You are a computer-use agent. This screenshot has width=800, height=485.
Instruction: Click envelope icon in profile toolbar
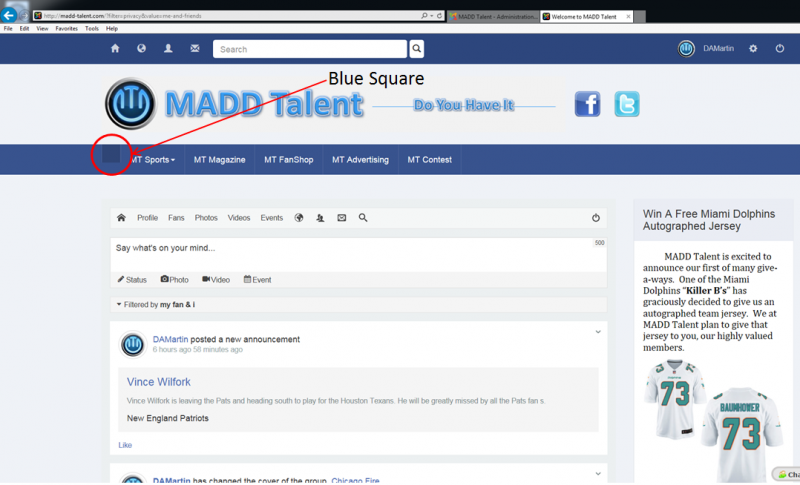coord(341,218)
